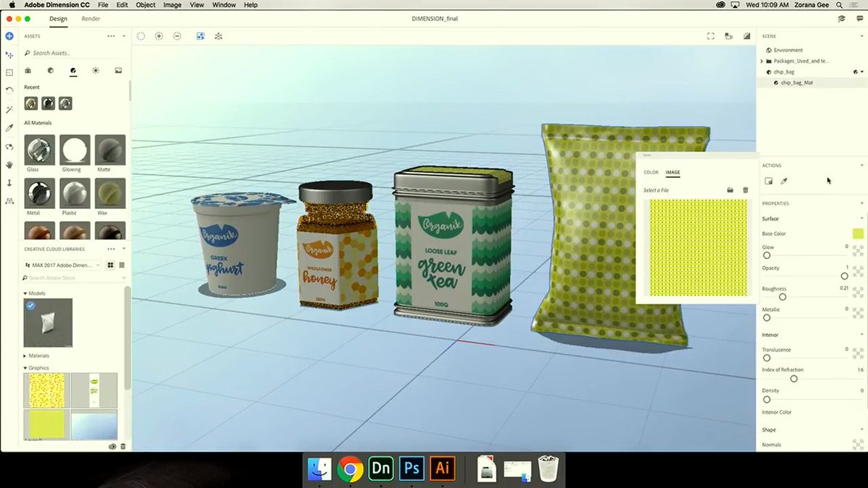Screen dimensions: 868x488
Task: Click the eyedropper icon under Actions
Action: [784, 181]
